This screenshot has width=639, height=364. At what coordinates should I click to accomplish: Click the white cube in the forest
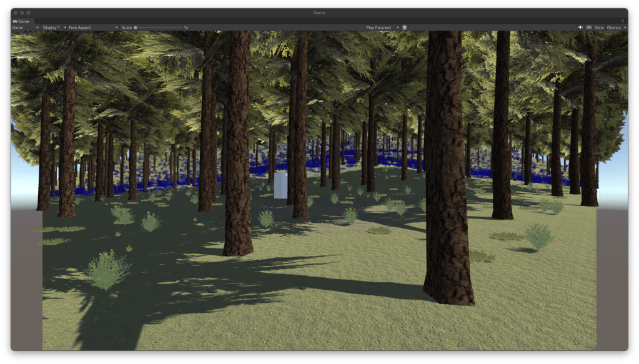pyautogui.click(x=280, y=185)
